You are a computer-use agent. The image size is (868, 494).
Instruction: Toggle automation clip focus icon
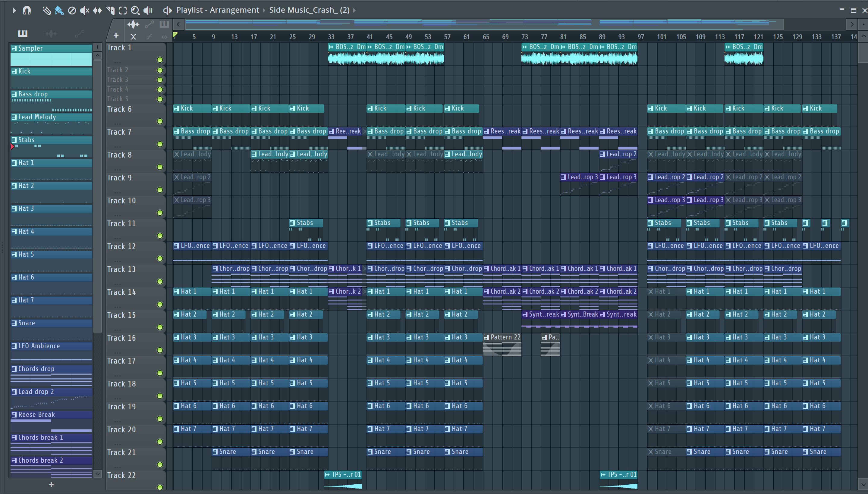tap(149, 24)
